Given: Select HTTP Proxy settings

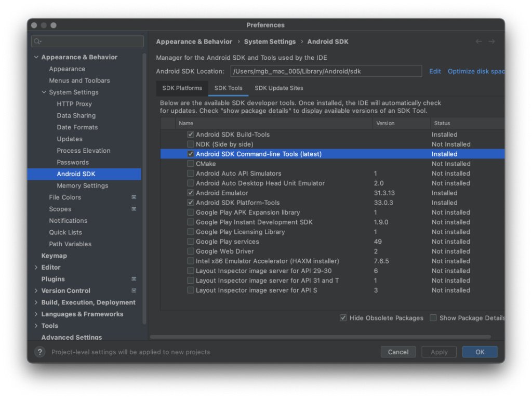Looking at the screenshot, I should click(x=74, y=104).
